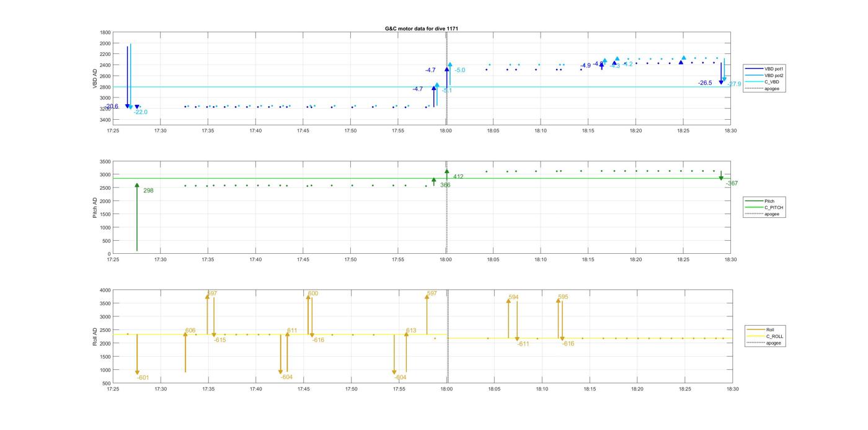This screenshot has height=430, width=868.
Task: Click the '412' pitch data label
Action: (x=458, y=177)
